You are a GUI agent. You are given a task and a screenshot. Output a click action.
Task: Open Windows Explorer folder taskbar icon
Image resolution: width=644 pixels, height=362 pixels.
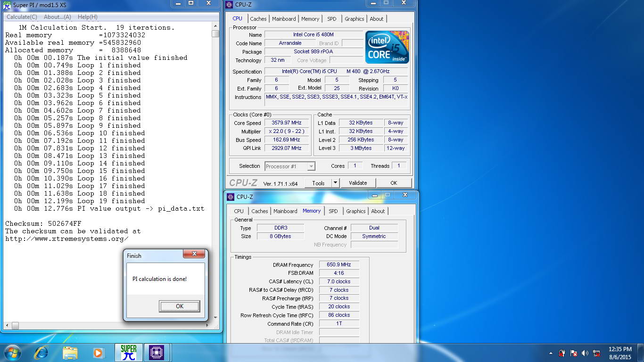point(70,353)
